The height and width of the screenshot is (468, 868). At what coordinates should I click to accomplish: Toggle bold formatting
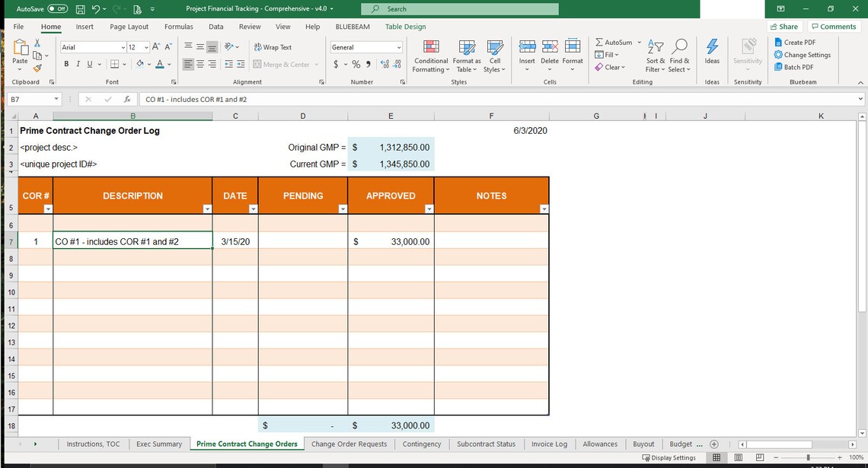(x=66, y=64)
